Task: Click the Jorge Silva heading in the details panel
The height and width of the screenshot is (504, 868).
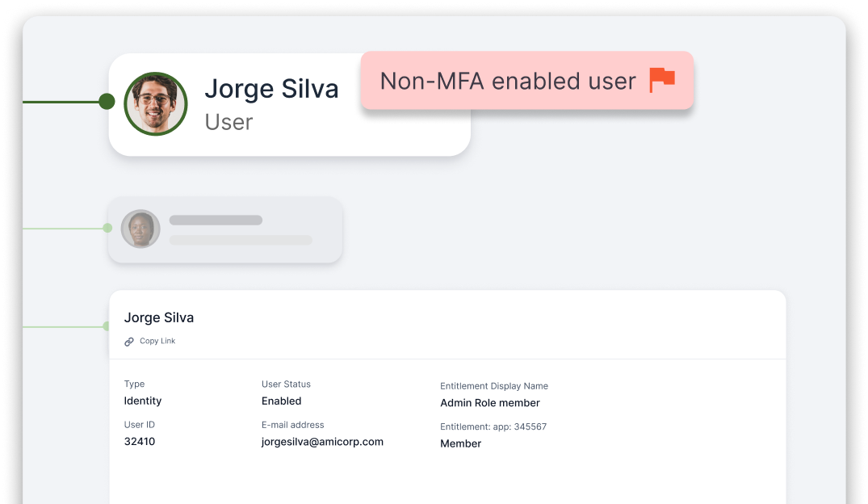Action: [x=159, y=317]
